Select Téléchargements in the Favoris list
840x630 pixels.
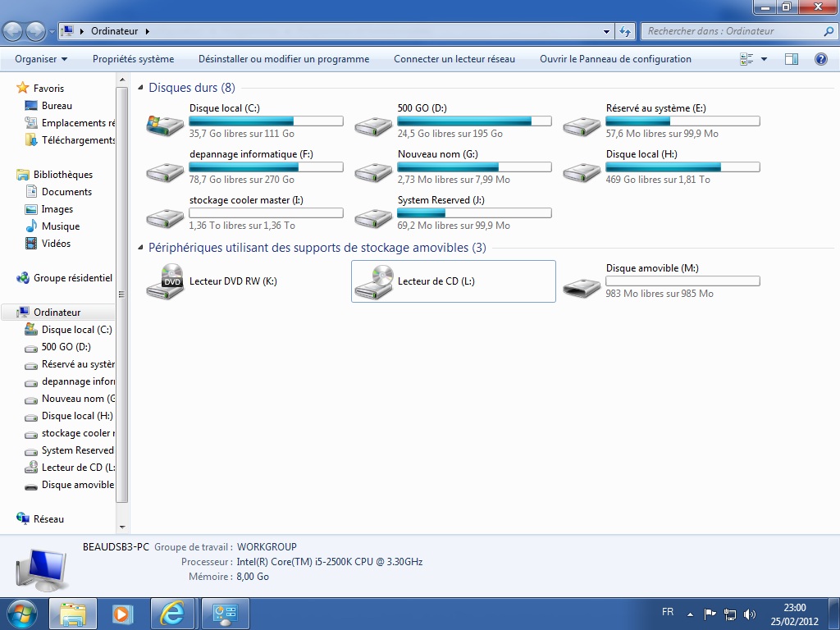[78, 140]
